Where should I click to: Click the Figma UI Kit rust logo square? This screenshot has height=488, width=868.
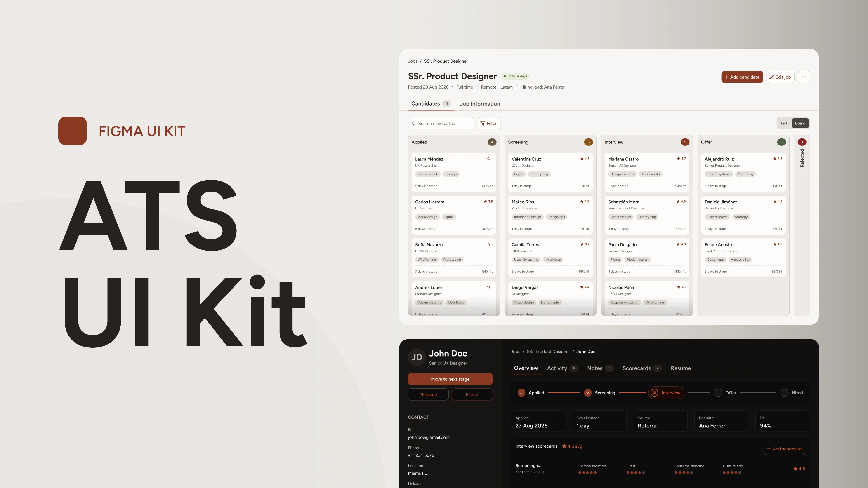(x=72, y=131)
